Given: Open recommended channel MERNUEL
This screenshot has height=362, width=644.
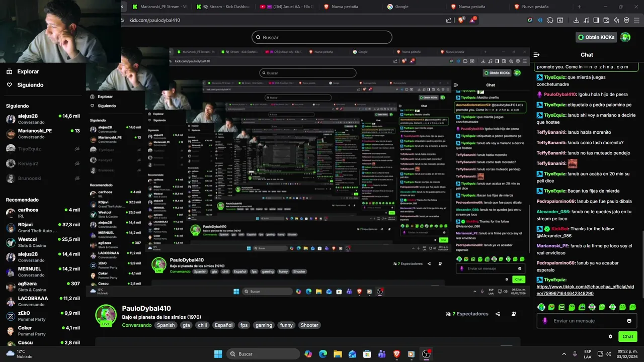Looking at the screenshot, I should (42, 272).
